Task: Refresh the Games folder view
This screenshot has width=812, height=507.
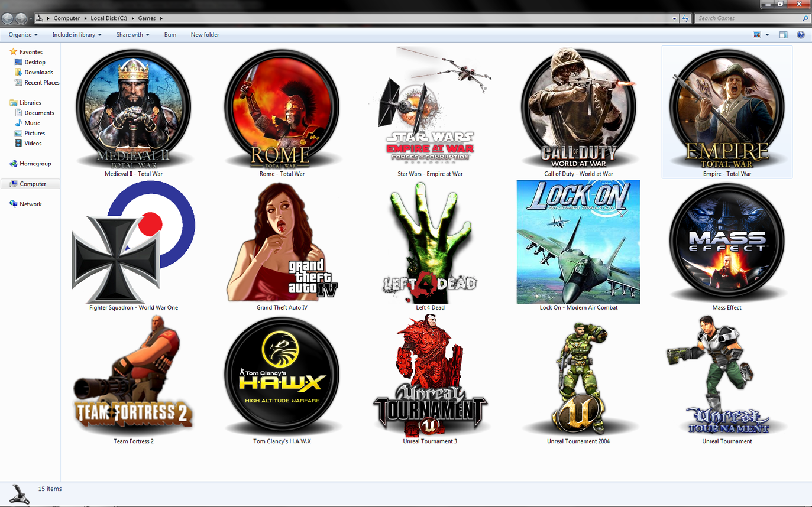Action: tap(685, 18)
